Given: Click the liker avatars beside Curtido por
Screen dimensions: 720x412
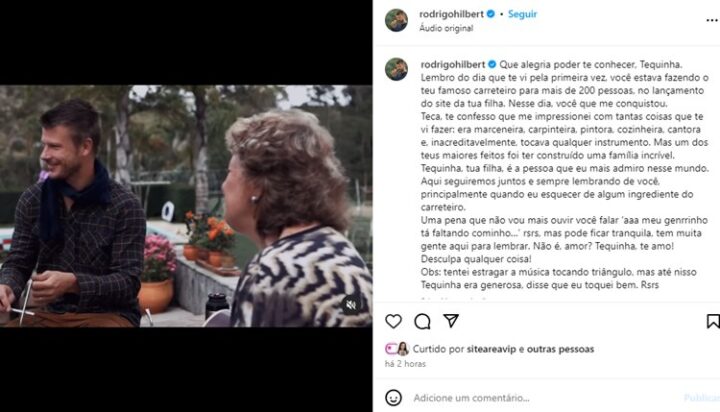Looking at the screenshot, I should pos(397,349).
